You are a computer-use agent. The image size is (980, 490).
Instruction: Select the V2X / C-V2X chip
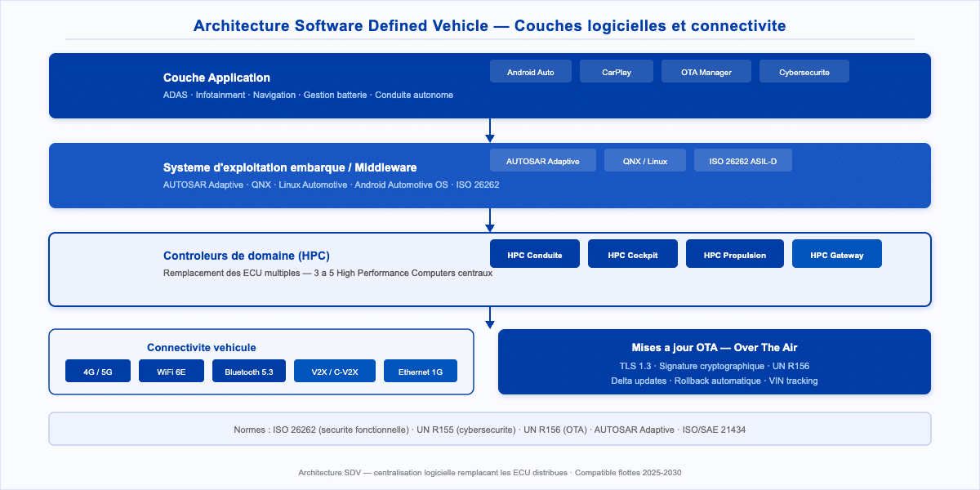pyautogui.click(x=335, y=372)
